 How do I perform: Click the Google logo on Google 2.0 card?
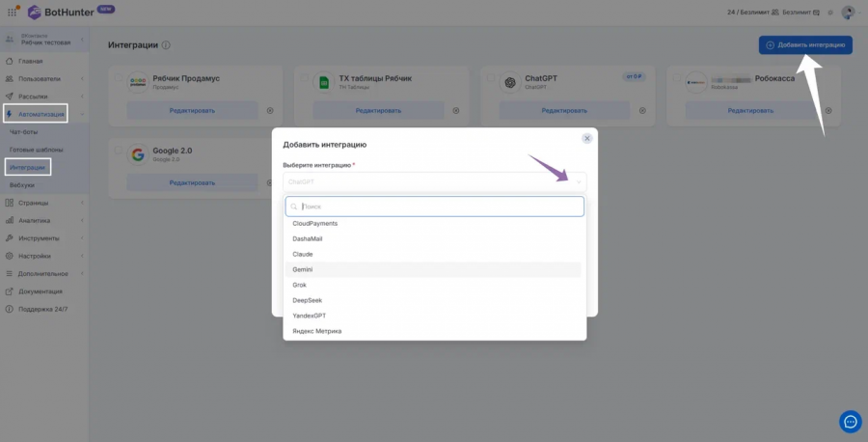[138, 154]
